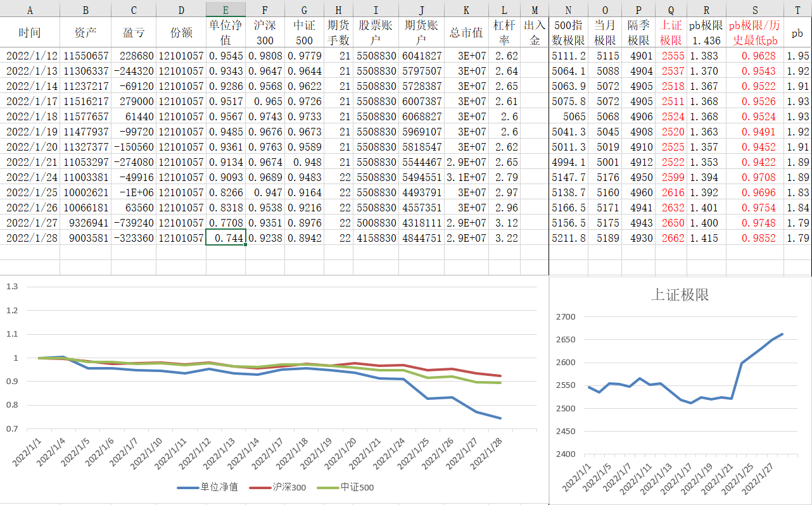Select the 时间 header cell
The height and width of the screenshot is (505, 812).
pos(30,32)
